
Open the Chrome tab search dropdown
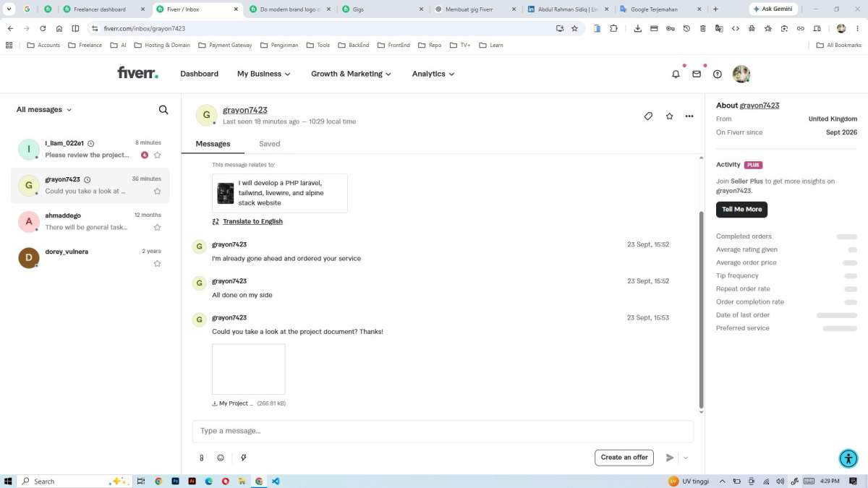click(9, 9)
